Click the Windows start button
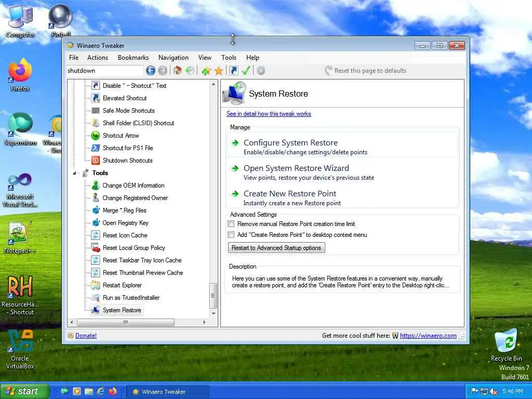532x399 pixels. [x=24, y=391]
